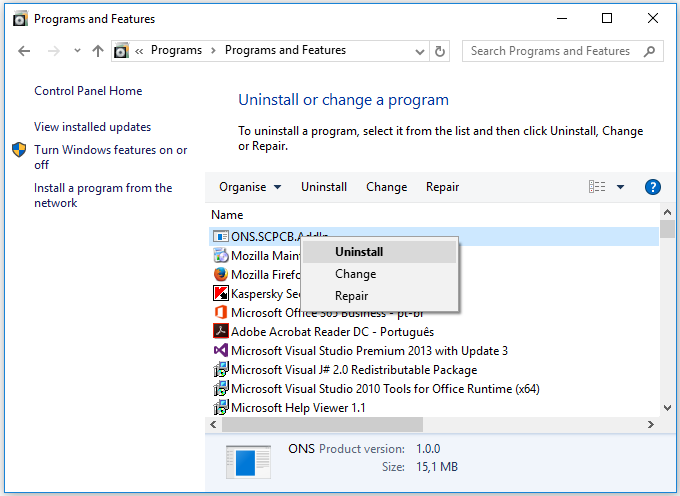Maximize the Programs and Features window
The width and height of the screenshot is (680, 496).
pos(607,18)
